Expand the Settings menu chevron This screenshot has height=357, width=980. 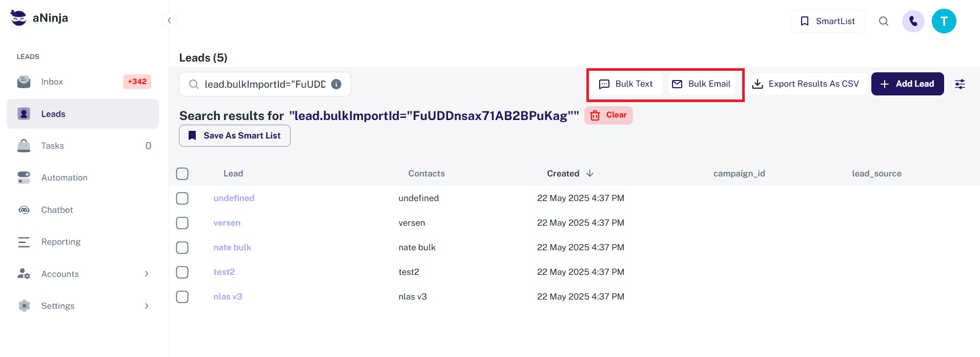(x=147, y=306)
